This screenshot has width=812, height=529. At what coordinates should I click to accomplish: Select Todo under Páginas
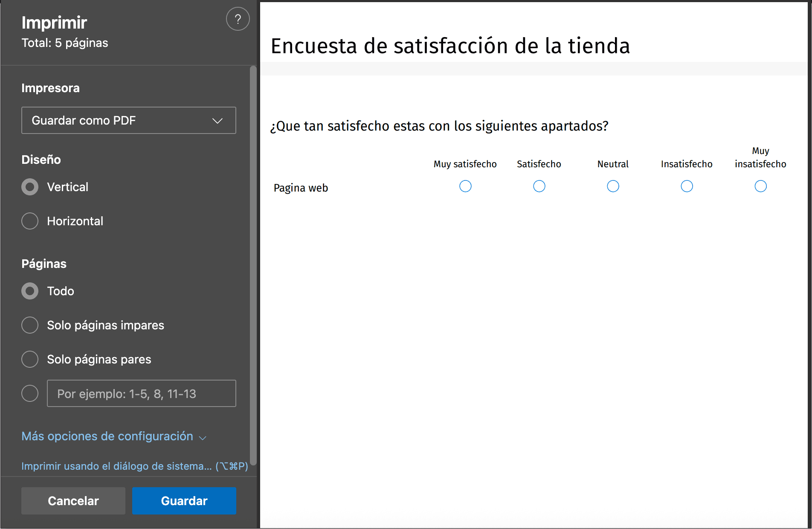point(30,291)
